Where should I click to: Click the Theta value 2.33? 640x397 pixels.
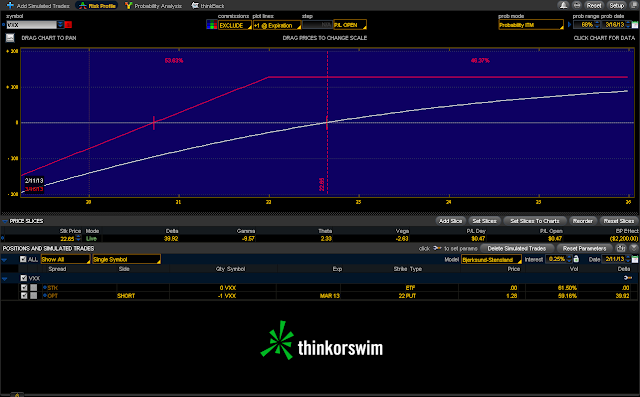coord(326,239)
